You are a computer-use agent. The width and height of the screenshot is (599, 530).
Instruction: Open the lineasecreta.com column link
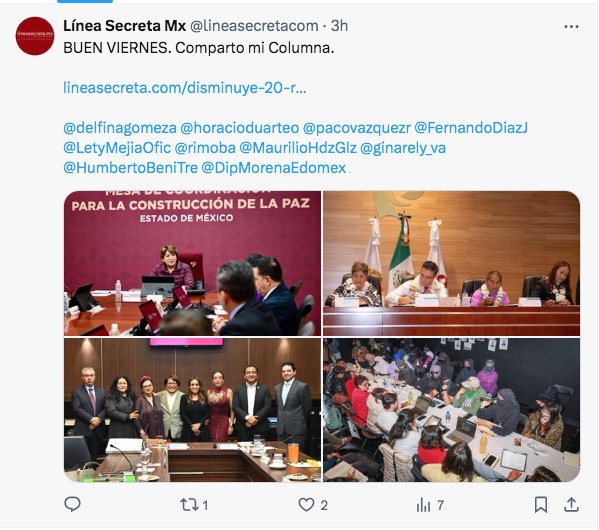pyautogui.click(x=185, y=88)
